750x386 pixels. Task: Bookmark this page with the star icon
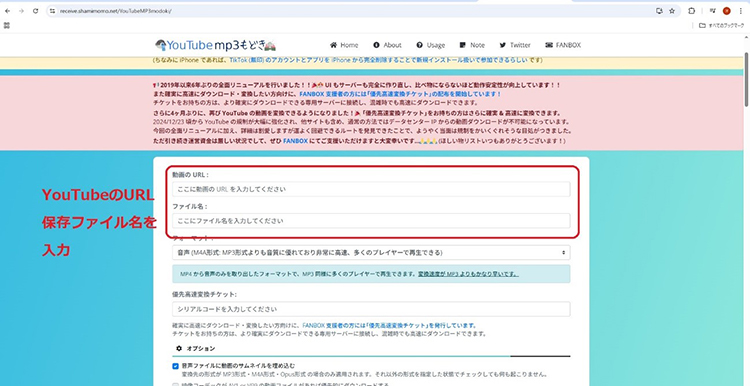click(x=672, y=11)
